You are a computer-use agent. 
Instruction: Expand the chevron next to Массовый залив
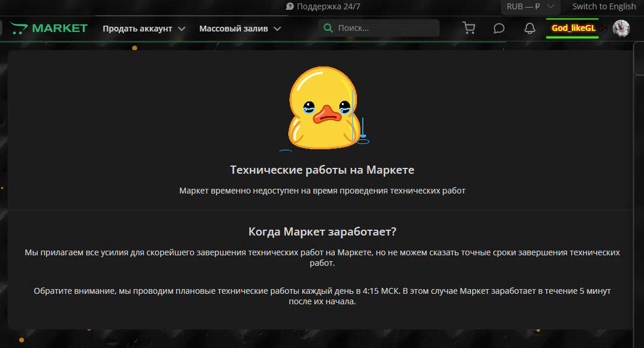coord(277,29)
